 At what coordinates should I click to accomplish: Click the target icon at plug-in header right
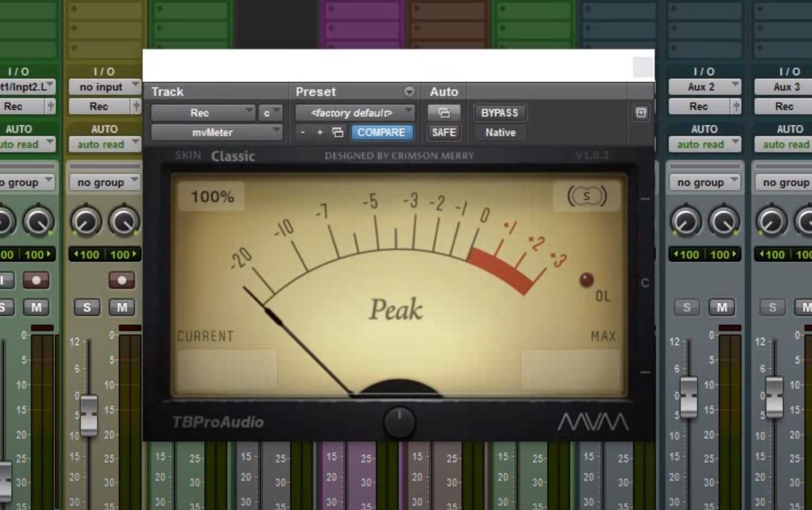[641, 113]
